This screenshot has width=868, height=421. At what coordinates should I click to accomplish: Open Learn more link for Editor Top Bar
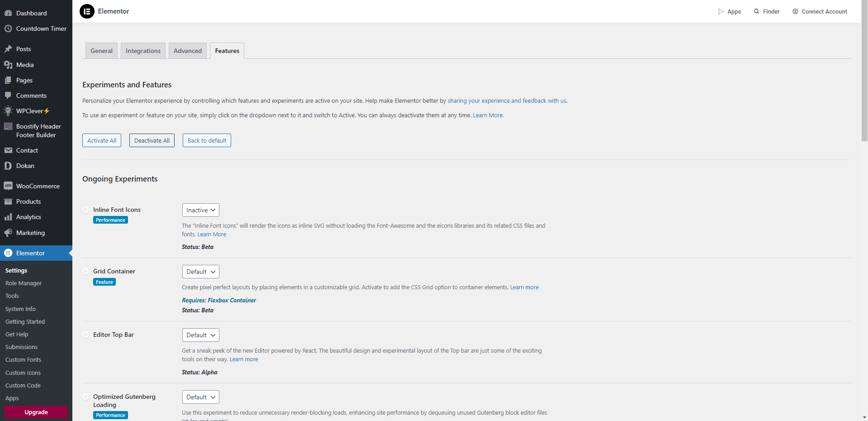pos(244,359)
